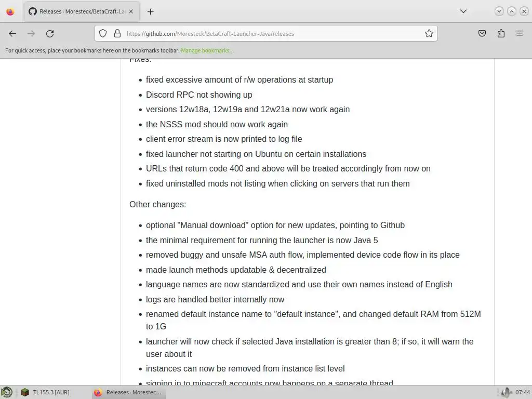Click the Manage bookmarks link
532x399 pixels.
pos(206,50)
